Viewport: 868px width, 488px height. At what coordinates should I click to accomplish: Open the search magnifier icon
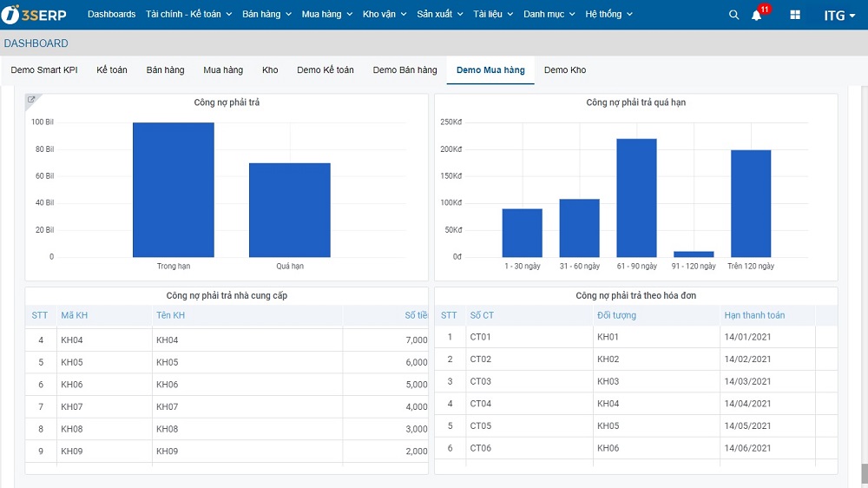point(733,15)
